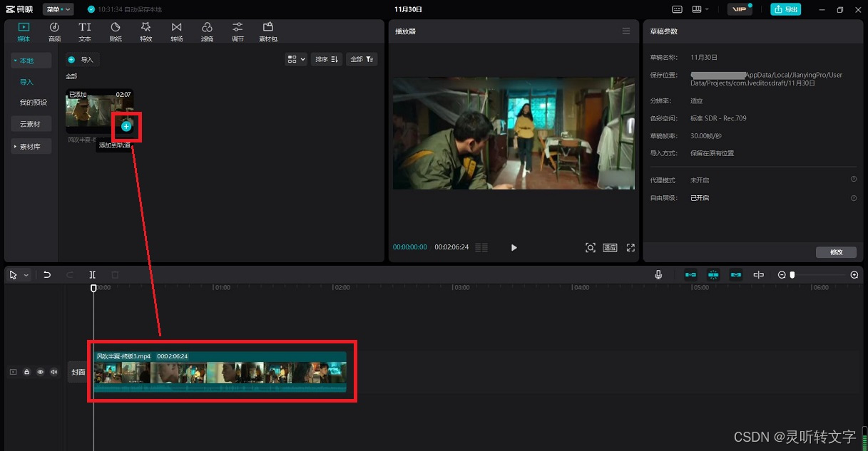Open the grid view mode dropdown

296,59
